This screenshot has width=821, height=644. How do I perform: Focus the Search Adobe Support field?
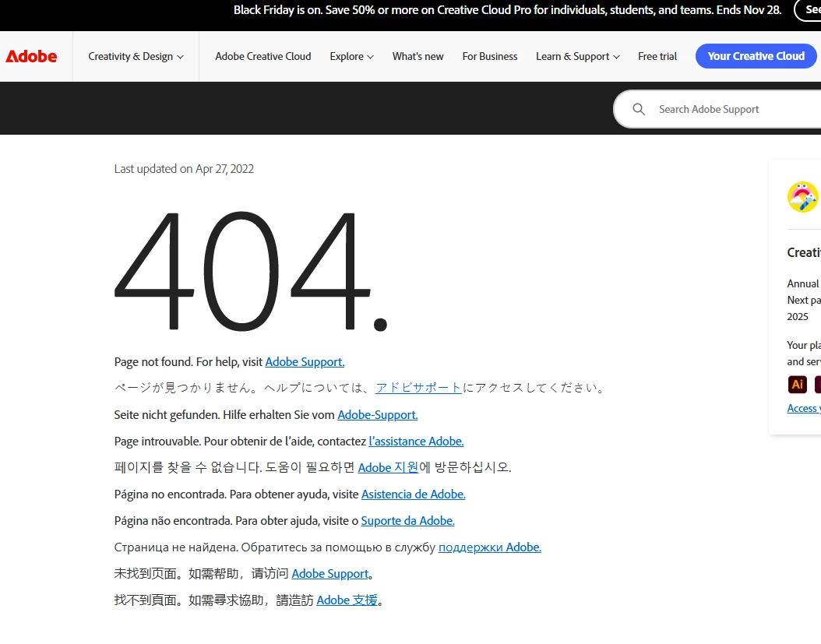tap(717, 109)
